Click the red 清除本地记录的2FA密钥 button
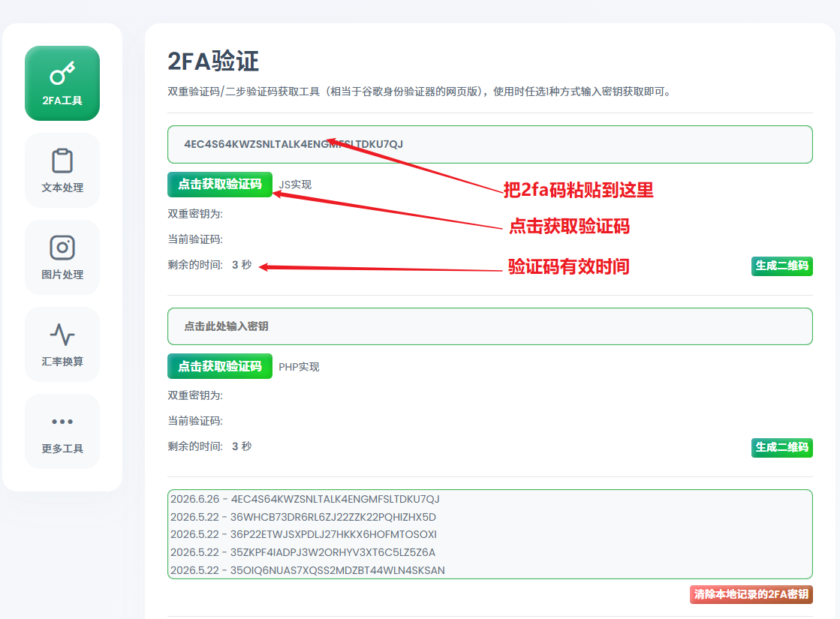Image resolution: width=840 pixels, height=619 pixels. pyautogui.click(x=751, y=594)
